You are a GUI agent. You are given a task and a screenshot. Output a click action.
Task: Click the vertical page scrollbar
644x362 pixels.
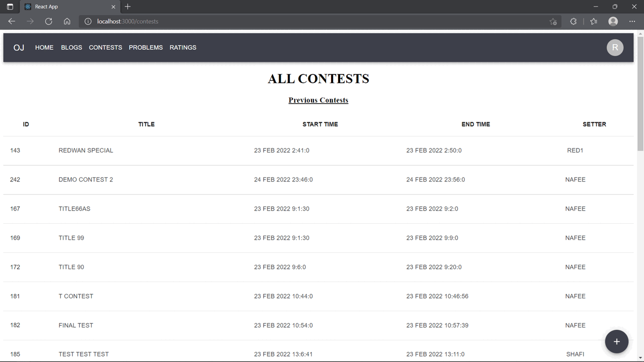click(x=639, y=101)
